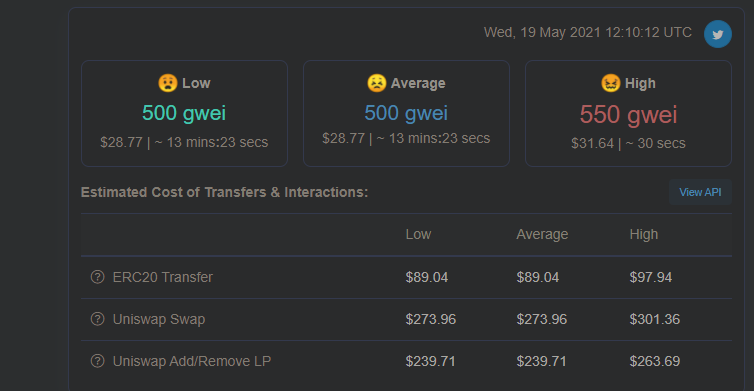Viewport: 754px width, 391px height.
Task: Click the Uniswap Add/Remove LP help icon
Action: 98,361
